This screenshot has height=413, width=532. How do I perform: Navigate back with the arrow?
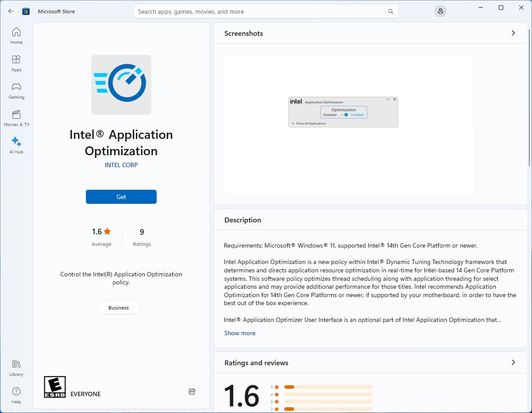click(x=11, y=11)
